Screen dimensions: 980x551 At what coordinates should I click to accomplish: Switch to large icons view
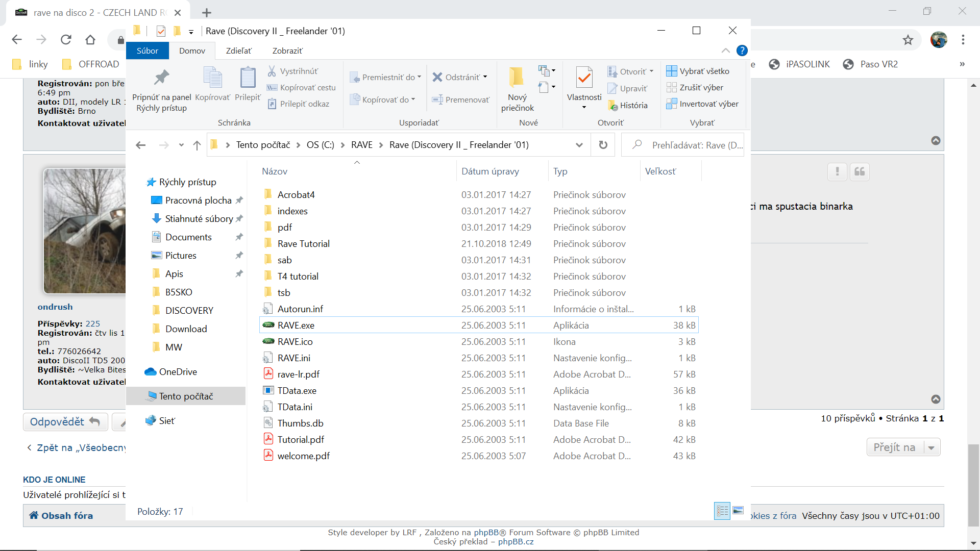tap(738, 511)
